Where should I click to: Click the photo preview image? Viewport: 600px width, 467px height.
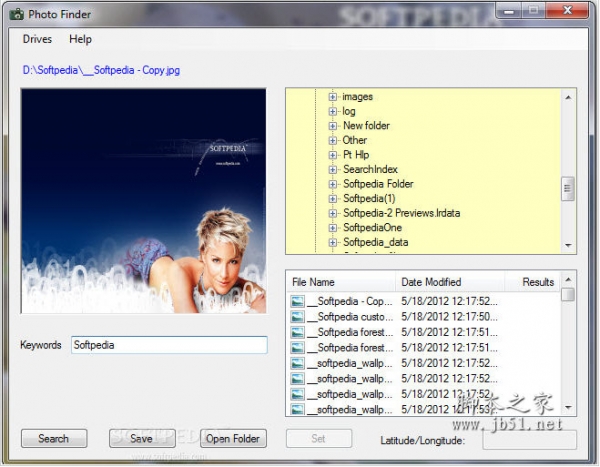(143, 201)
